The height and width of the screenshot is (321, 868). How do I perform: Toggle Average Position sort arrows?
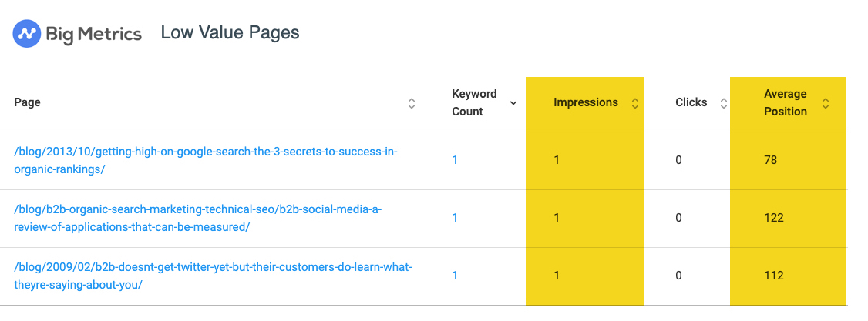coord(826,102)
